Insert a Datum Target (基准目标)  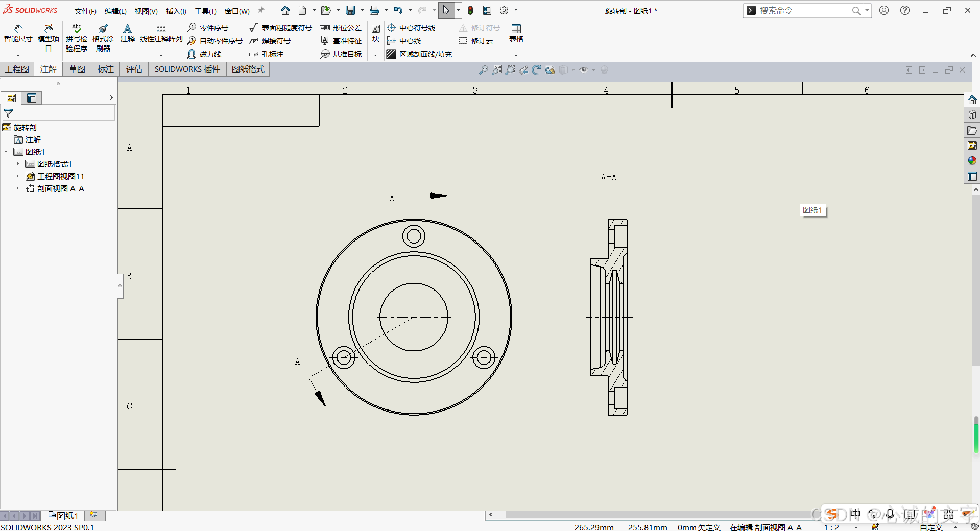tap(341, 54)
